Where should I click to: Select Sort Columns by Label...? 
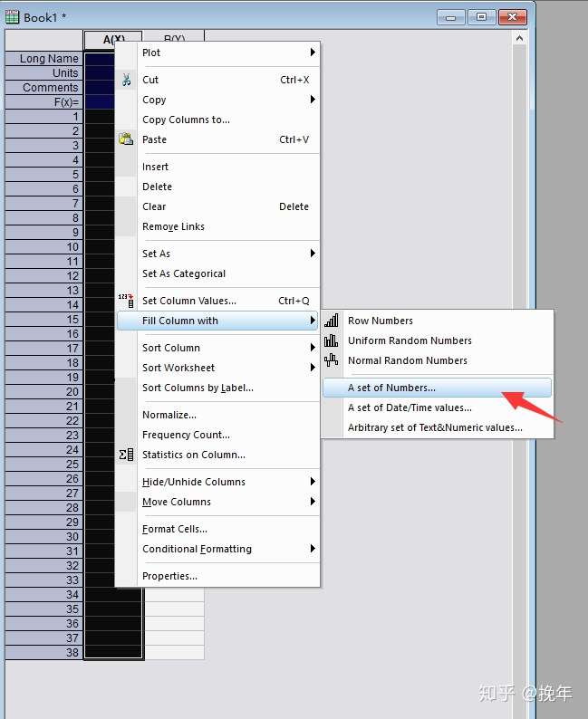217,388
